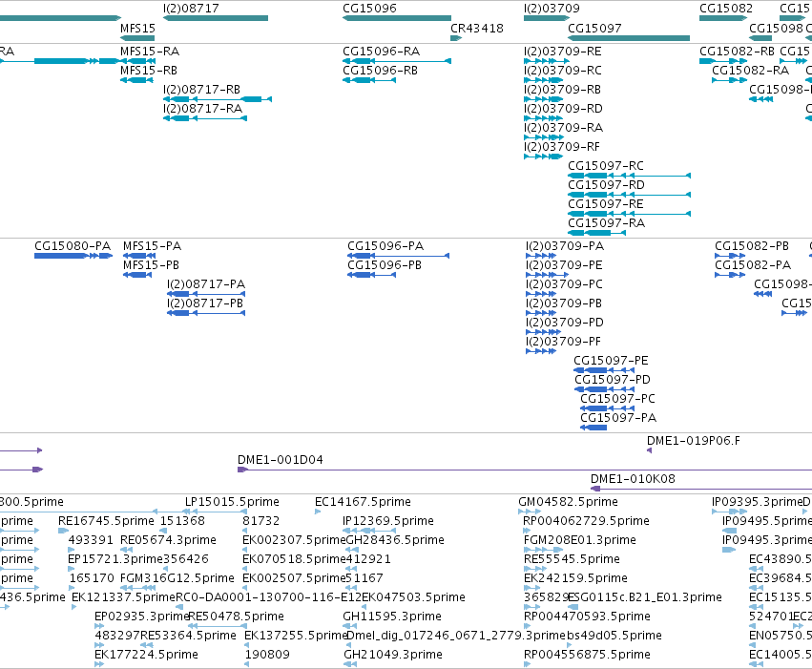Click transcript CG15082-RB
The width and height of the screenshot is (812, 669).
click(x=738, y=52)
